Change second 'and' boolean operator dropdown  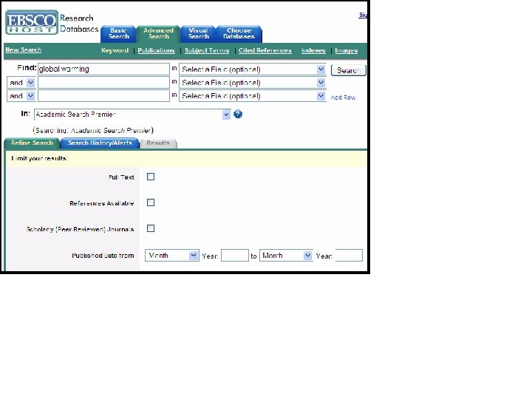(21, 96)
